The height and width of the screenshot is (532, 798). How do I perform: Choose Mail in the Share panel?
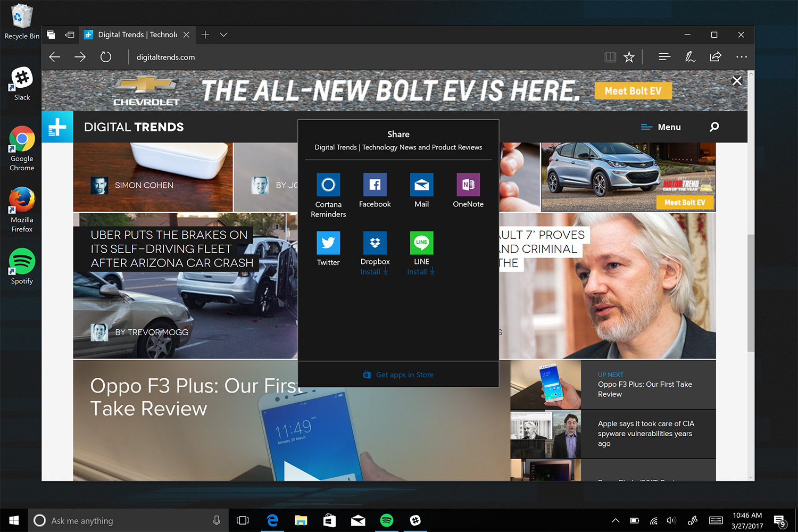click(x=421, y=190)
